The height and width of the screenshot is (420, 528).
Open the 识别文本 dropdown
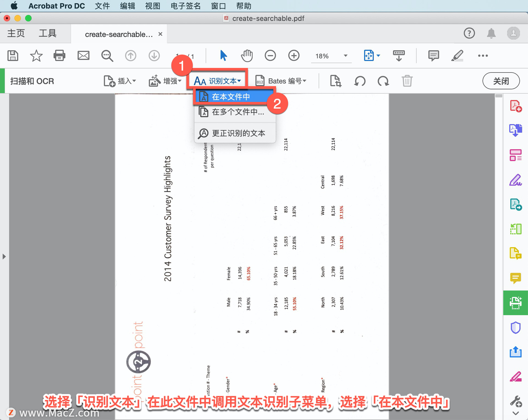click(x=217, y=81)
